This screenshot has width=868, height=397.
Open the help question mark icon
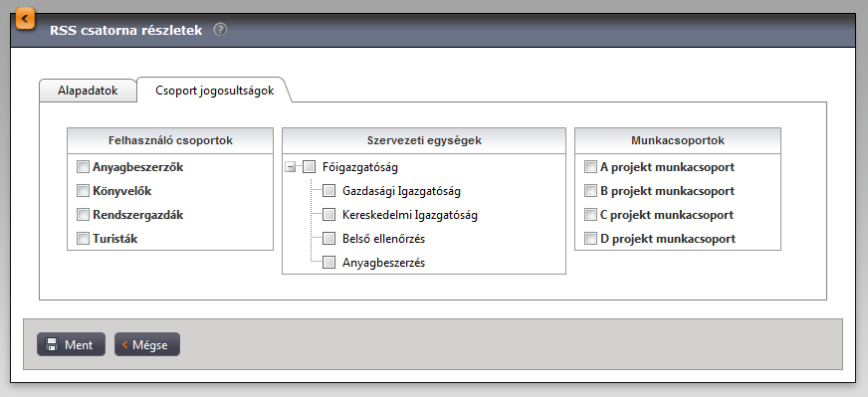[220, 29]
